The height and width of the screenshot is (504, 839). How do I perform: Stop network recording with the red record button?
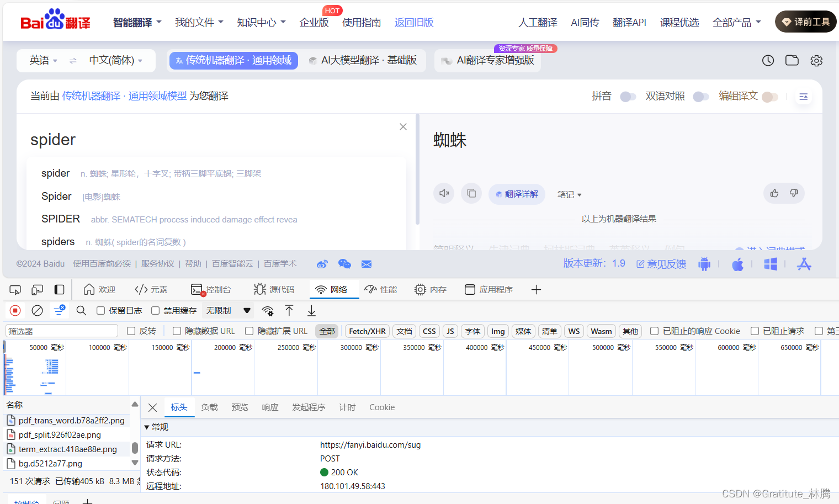15,310
